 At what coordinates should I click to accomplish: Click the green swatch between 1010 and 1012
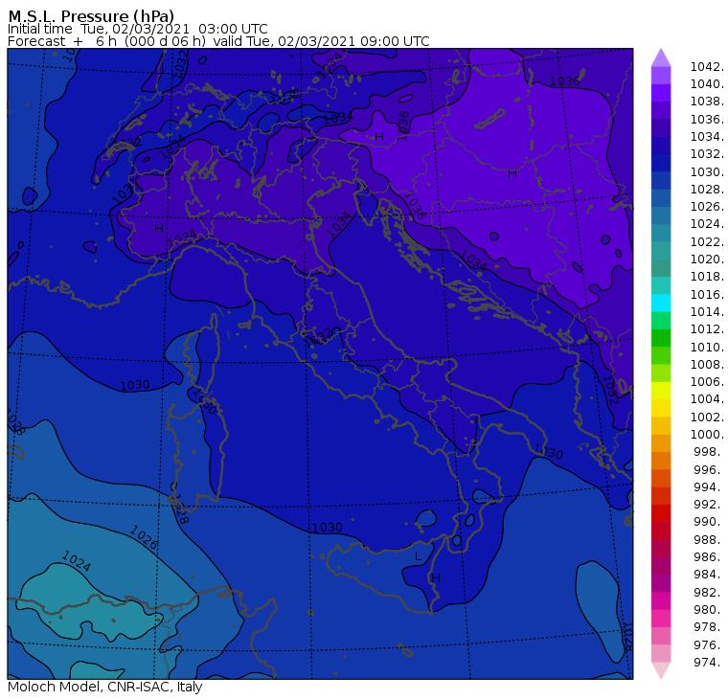661,338
